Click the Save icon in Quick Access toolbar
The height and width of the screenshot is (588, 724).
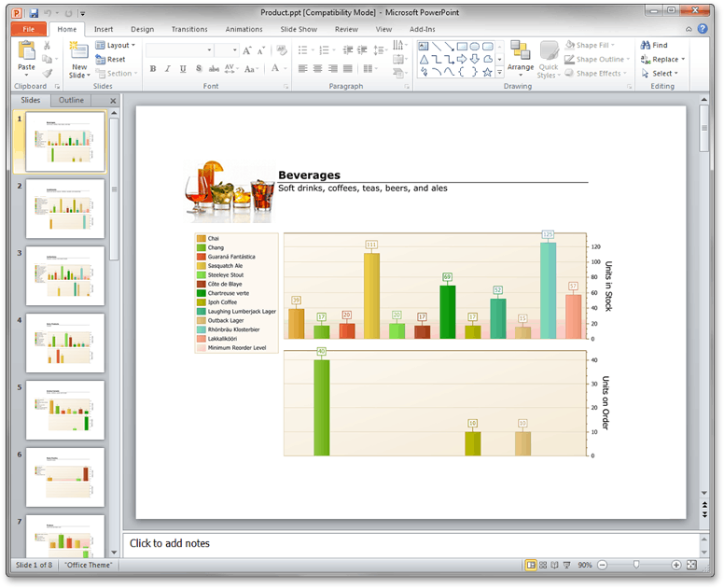[34, 13]
